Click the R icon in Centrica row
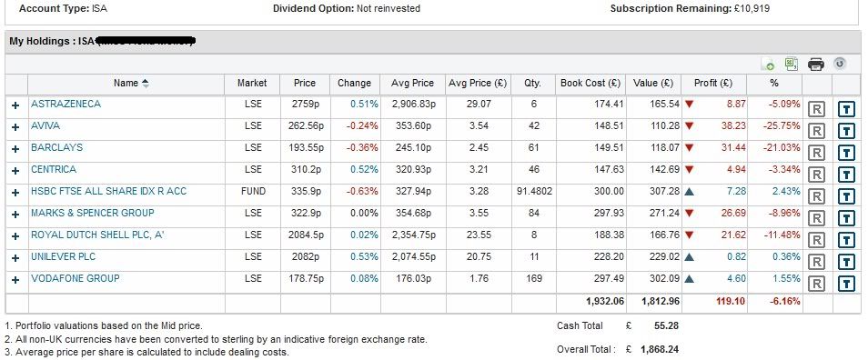This screenshot has height=360, width=868. pos(816,175)
